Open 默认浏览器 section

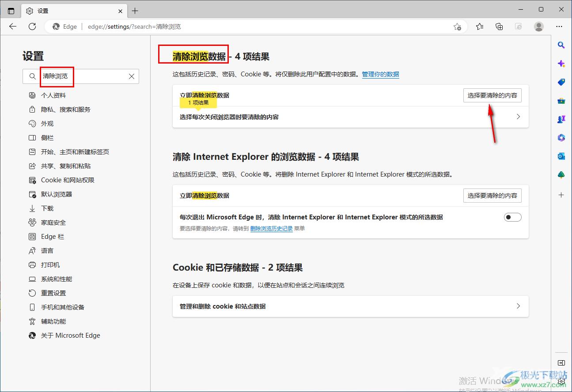pyautogui.click(x=57, y=194)
